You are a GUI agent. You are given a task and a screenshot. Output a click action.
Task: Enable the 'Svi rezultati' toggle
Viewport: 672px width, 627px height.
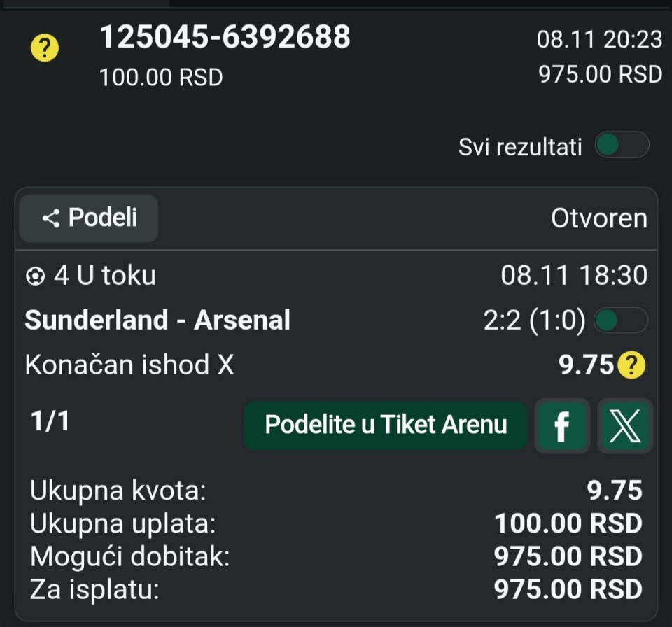point(622,146)
